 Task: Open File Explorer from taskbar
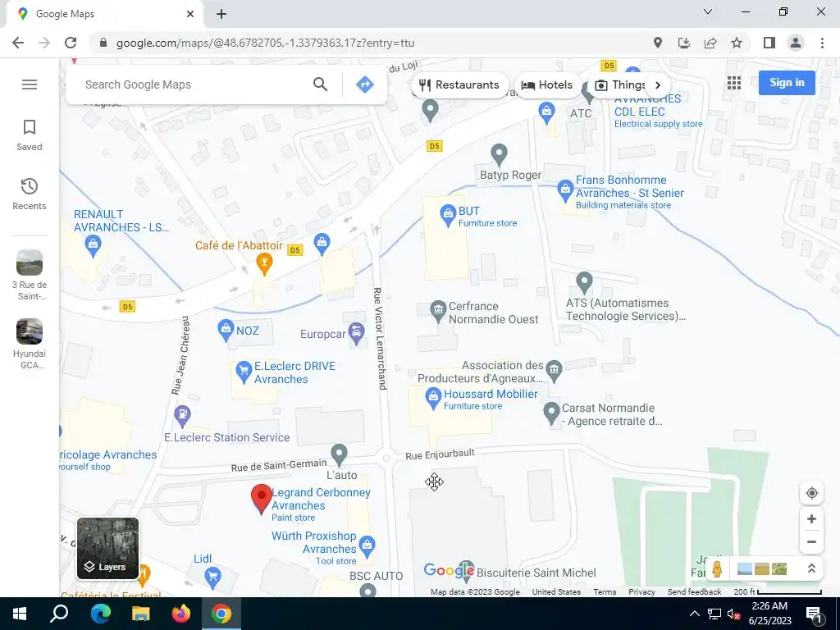(x=140, y=614)
